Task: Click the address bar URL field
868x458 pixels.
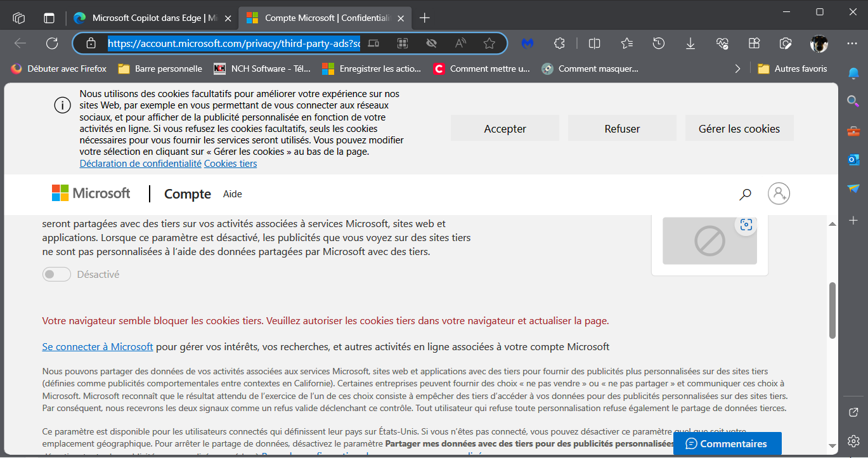Action: (x=233, y=43)
